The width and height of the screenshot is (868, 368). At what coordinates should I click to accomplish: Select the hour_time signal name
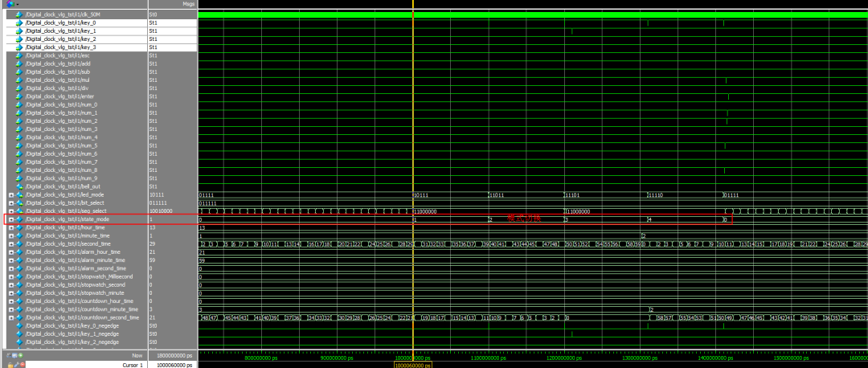(64, 227)
